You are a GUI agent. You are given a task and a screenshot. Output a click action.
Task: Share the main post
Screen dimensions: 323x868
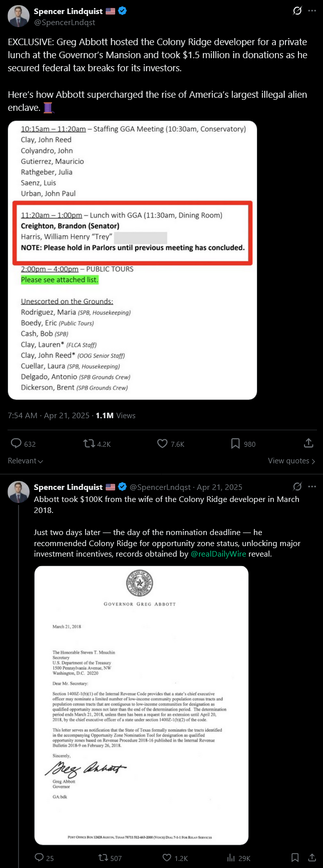pos(308,443)
